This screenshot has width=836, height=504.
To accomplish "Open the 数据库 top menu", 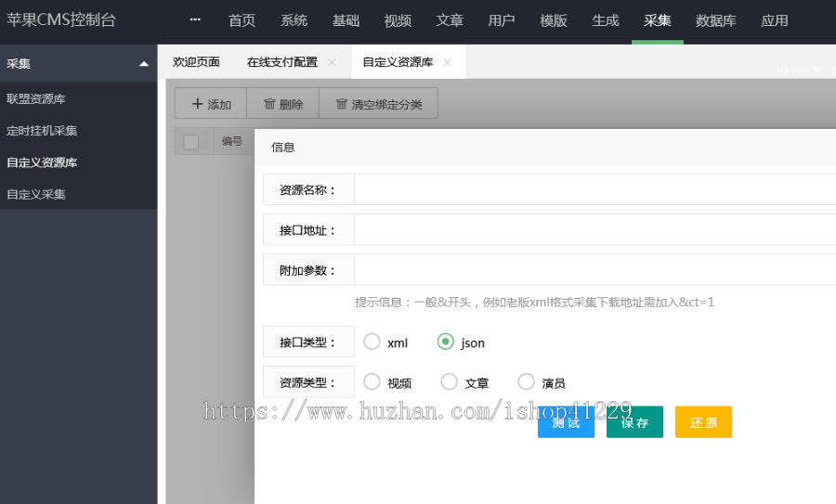I will point(715,20).
